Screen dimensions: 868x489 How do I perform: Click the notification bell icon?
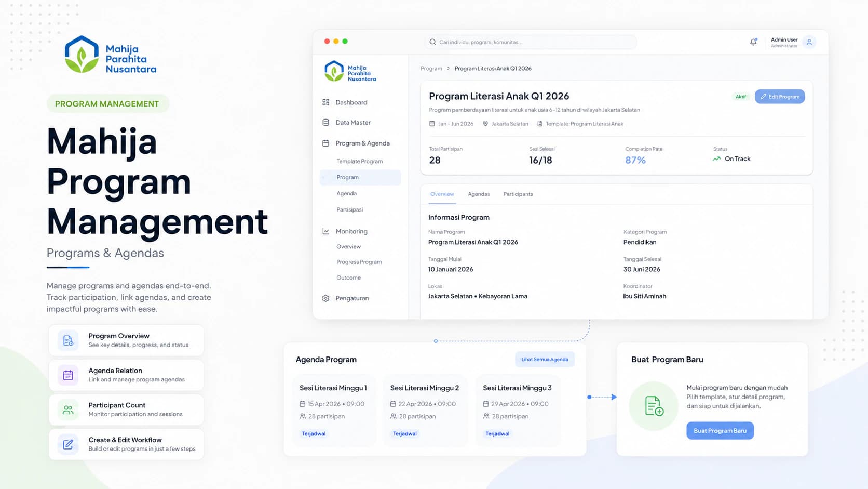point(753,42)
